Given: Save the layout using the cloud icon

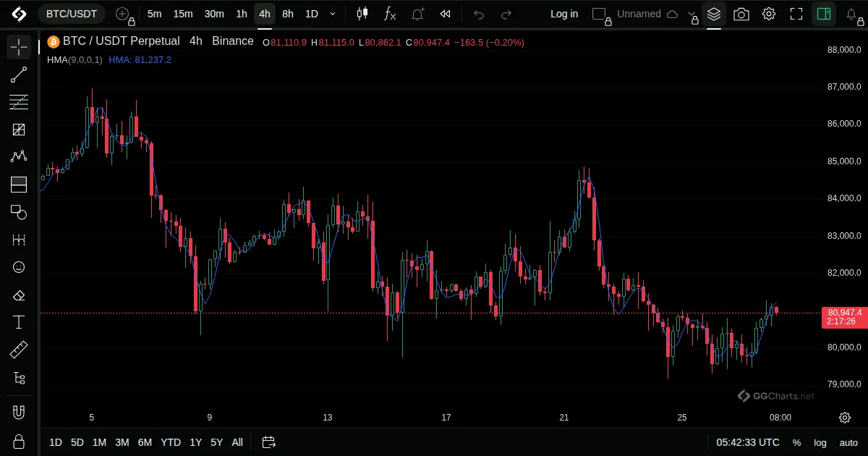Looking at the screenshot, I should point(672,14).
